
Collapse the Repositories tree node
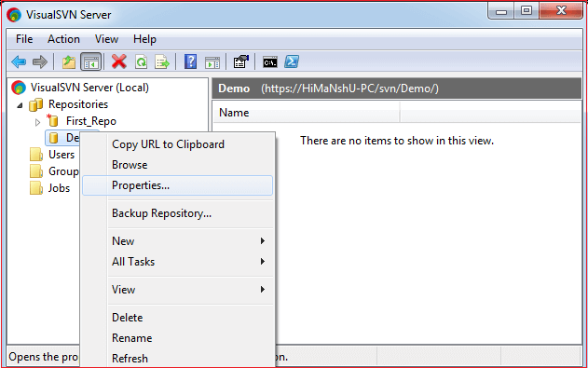(20, 105)
